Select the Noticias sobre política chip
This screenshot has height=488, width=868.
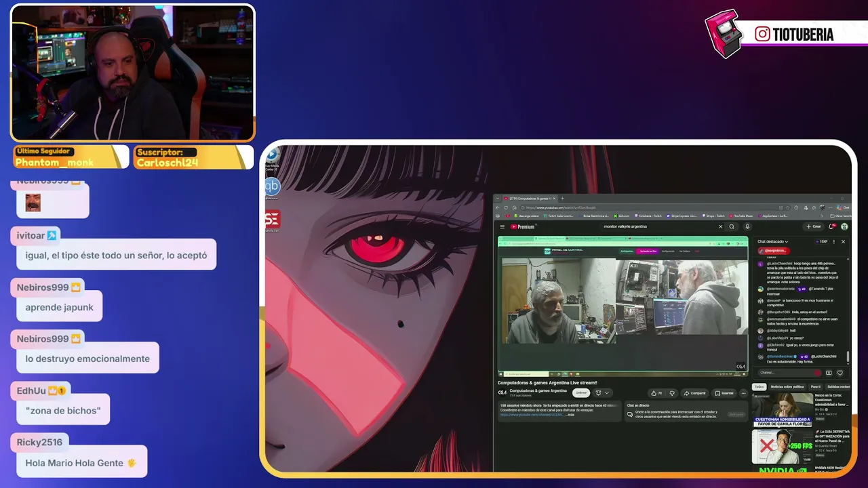(787, 386)
